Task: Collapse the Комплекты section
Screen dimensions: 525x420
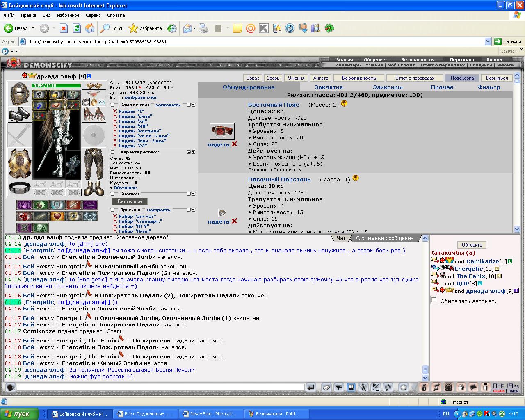Action: [112, 105]
